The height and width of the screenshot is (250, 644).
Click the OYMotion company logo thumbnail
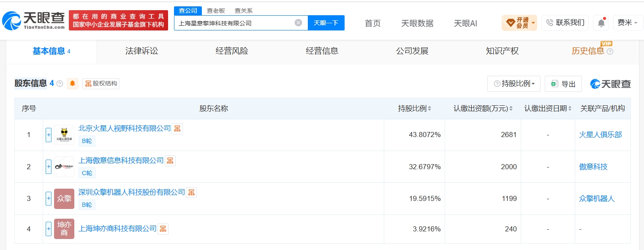pos(64,167)
